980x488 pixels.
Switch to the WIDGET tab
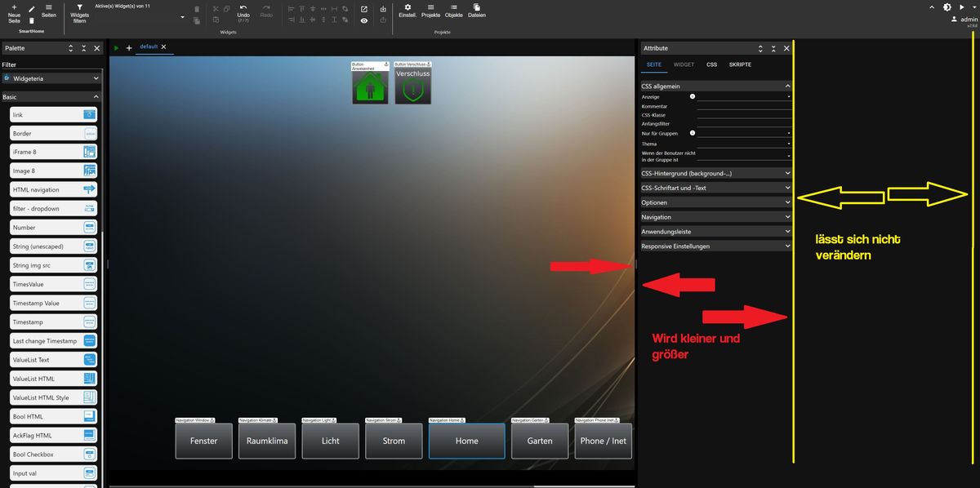click(x=684, y=64)
